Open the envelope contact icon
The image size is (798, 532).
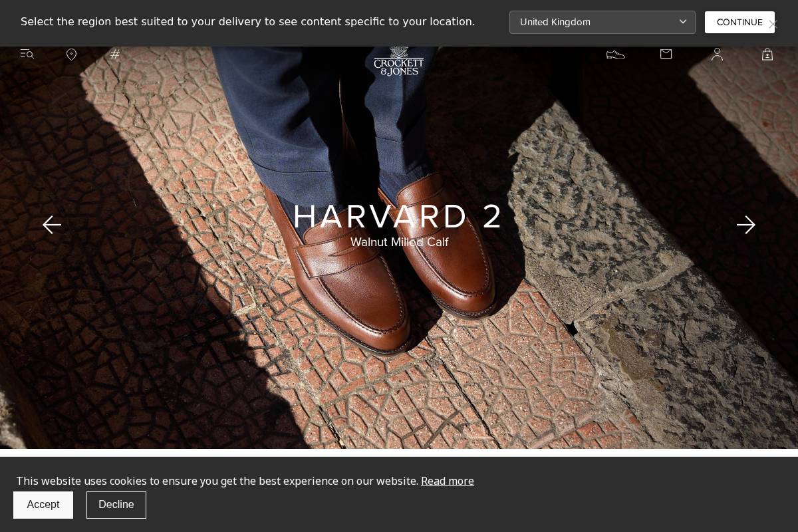666,54
